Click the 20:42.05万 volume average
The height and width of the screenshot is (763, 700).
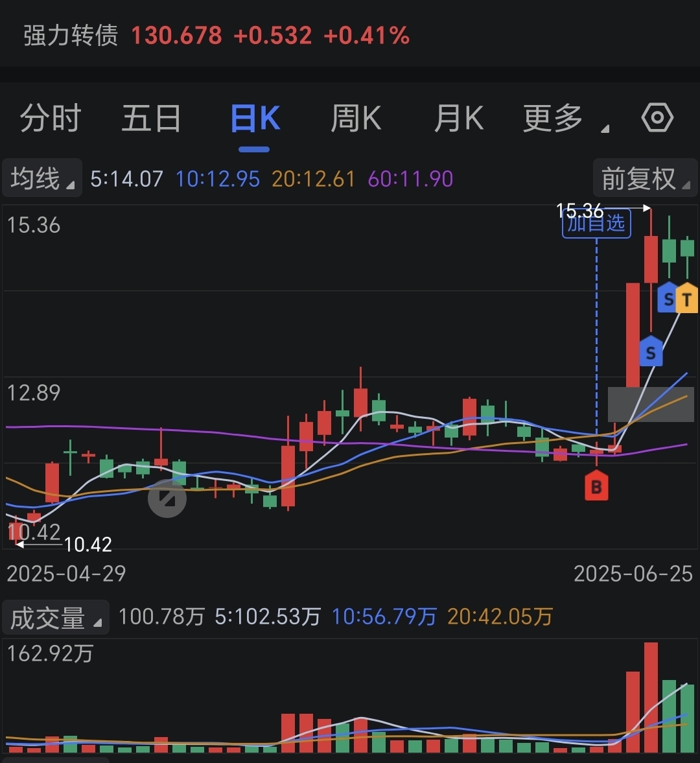500,617
